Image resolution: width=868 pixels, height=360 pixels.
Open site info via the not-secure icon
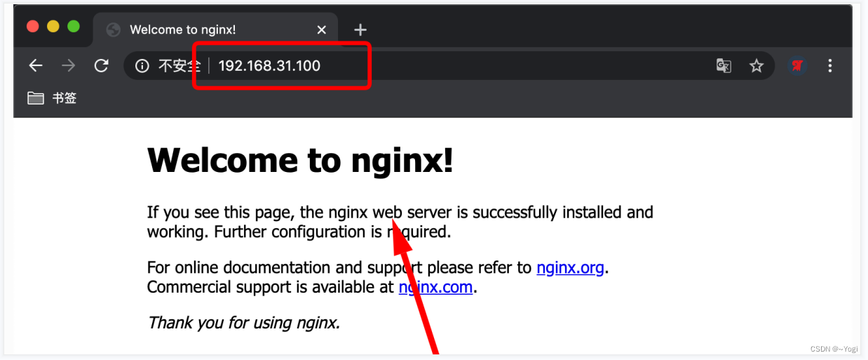[x=142, y=66]
